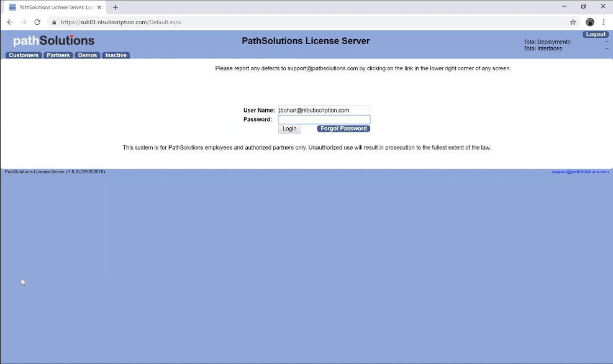The image size is (613, 364).
Task: Switch to the Demos tab
Action: (x=88, y=55)
